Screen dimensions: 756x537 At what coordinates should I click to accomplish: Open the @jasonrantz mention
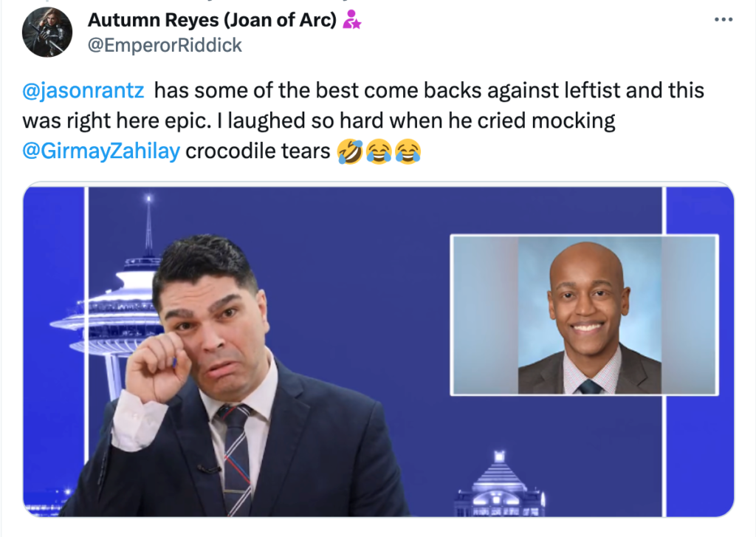coord(83,90)
